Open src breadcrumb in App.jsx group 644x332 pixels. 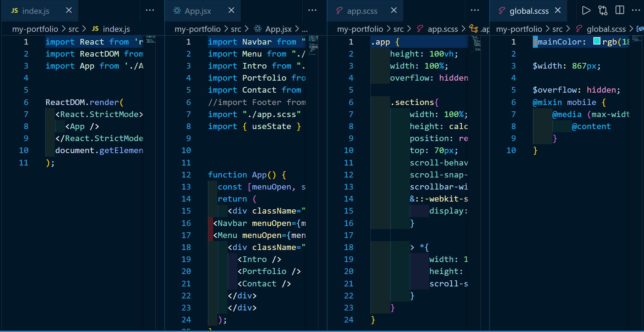click(236, 29)
